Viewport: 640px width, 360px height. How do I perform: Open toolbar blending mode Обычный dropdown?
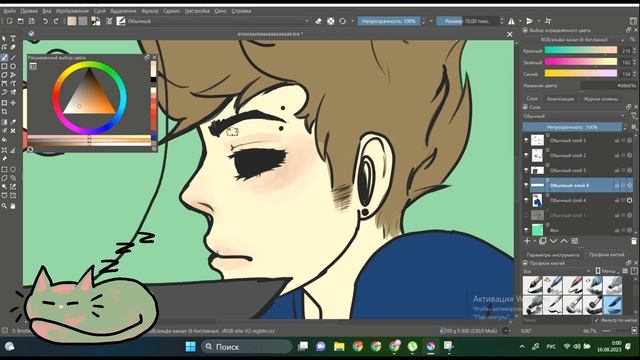218,21
